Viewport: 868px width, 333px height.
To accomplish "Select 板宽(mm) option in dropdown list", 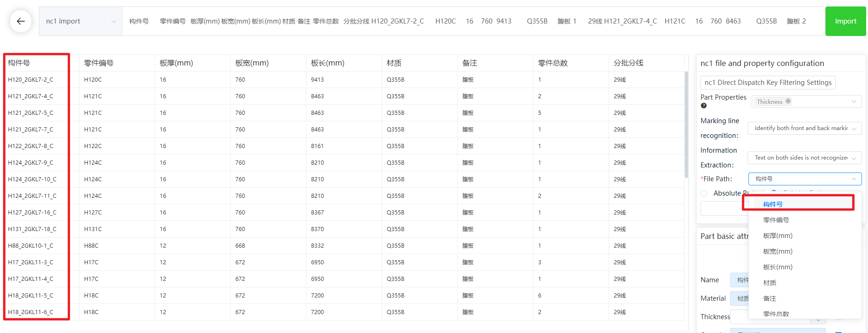I will click(x=805, y=251).
